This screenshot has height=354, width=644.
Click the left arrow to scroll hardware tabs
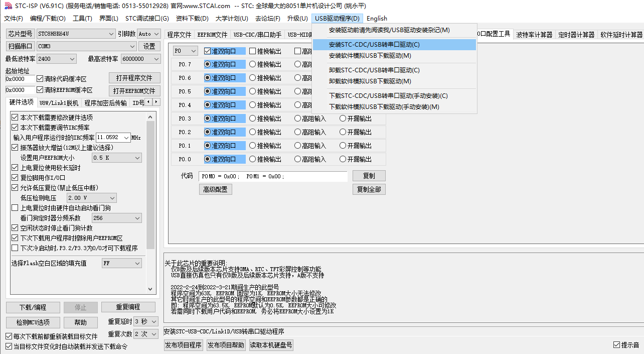point(149,102)
